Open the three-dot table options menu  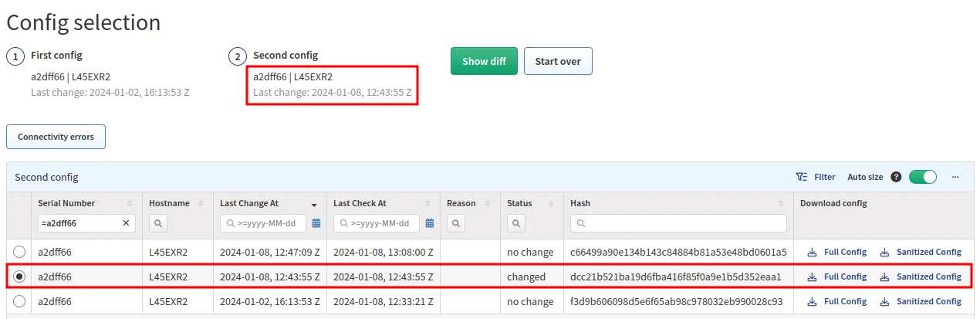coord(955,177)
